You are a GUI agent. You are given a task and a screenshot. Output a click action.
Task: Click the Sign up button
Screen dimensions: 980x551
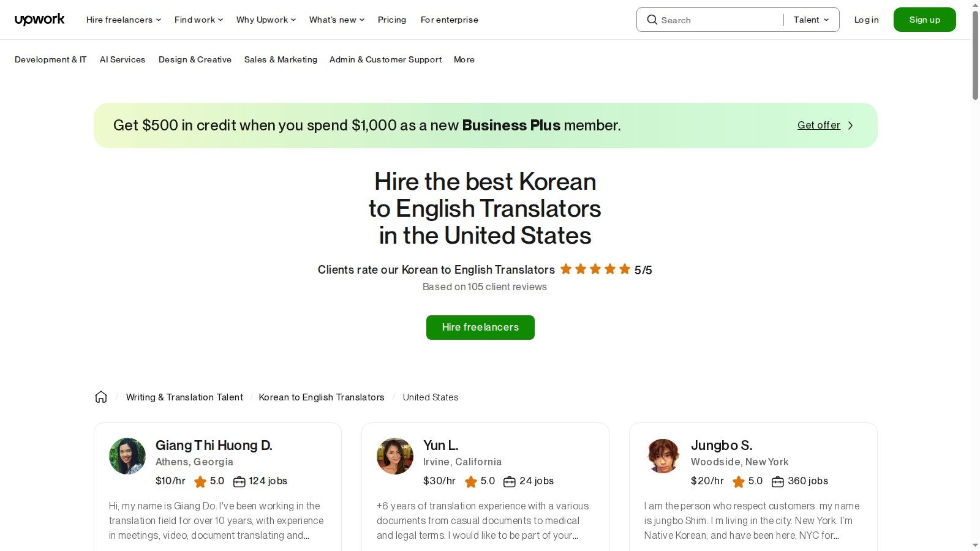(924, 19)
